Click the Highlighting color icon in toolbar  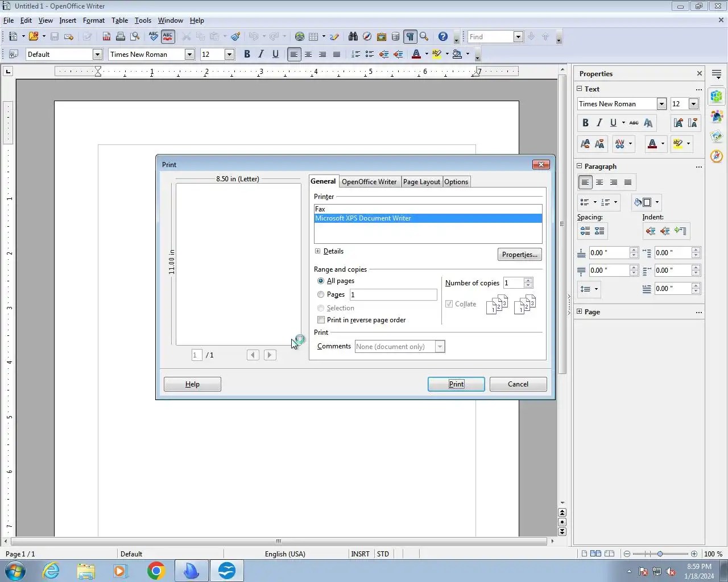(437, 54)
